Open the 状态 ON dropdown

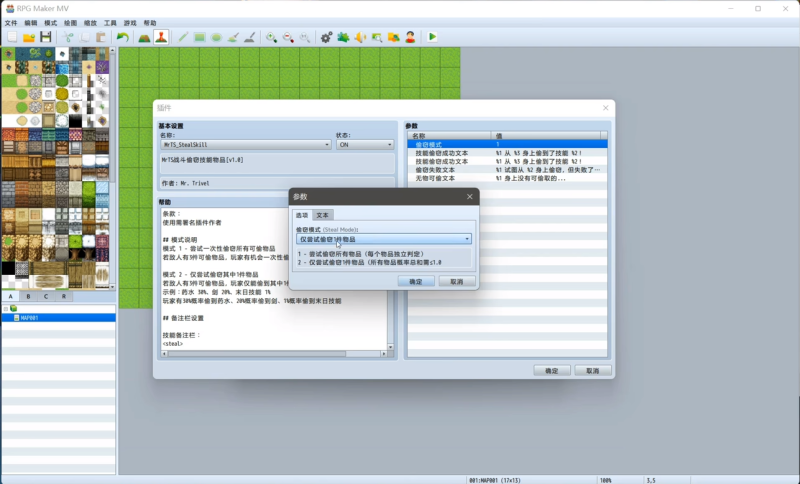point(365,144)
